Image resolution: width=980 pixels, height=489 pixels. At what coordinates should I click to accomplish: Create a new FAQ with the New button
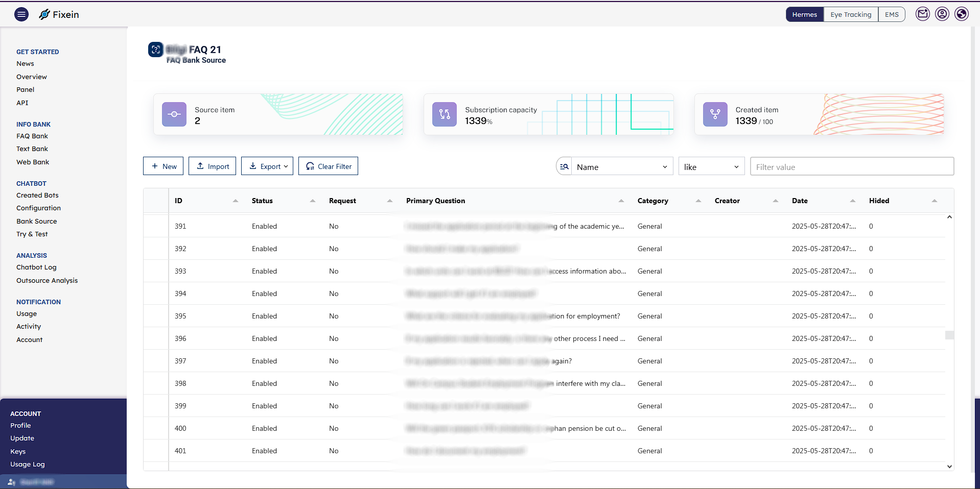point(163,166)
